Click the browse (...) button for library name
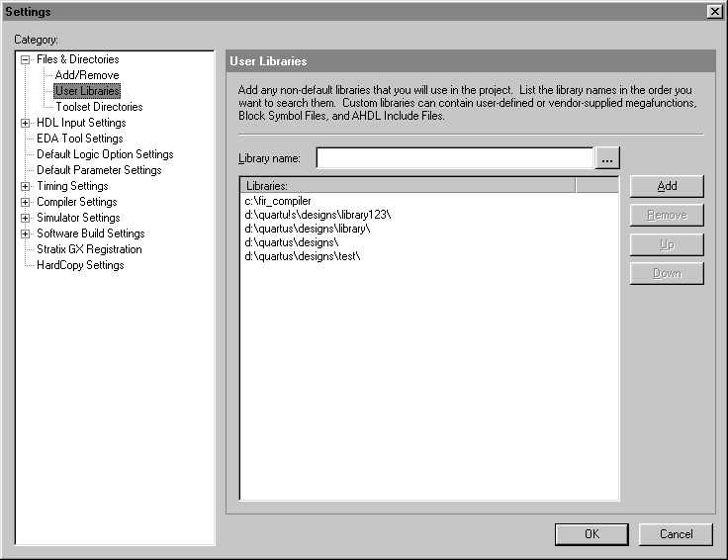Image resolution: width=728 pixels, height=560 pixels. (607, 158)
